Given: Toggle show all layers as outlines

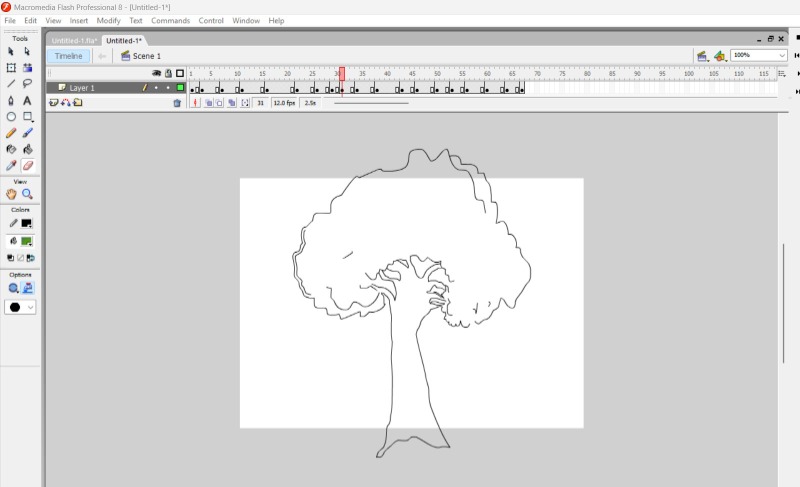Looking at the screenshot, I should pos(180,73).
